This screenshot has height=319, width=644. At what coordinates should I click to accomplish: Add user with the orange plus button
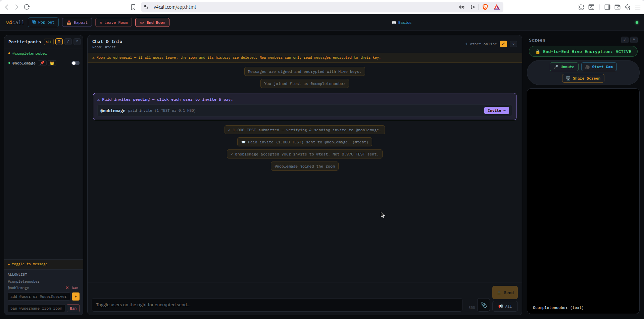[x=76, y=297]
